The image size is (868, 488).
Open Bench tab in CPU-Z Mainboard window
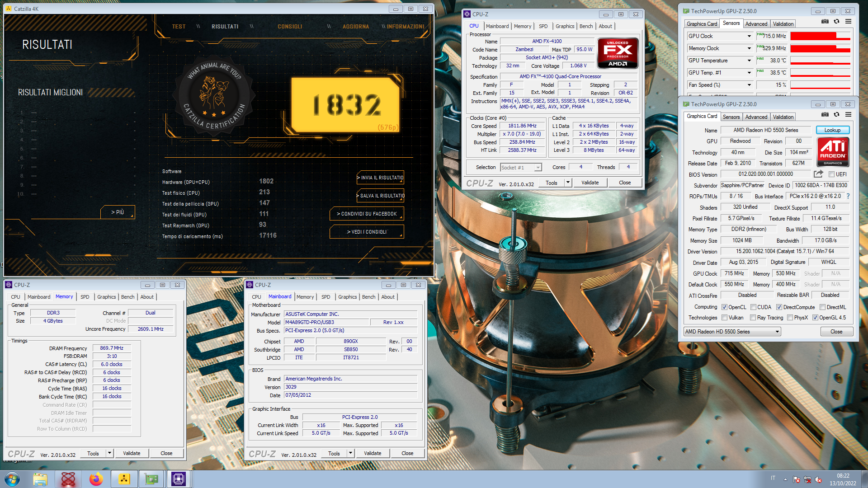pyautogui.click(x=369, y=297)
